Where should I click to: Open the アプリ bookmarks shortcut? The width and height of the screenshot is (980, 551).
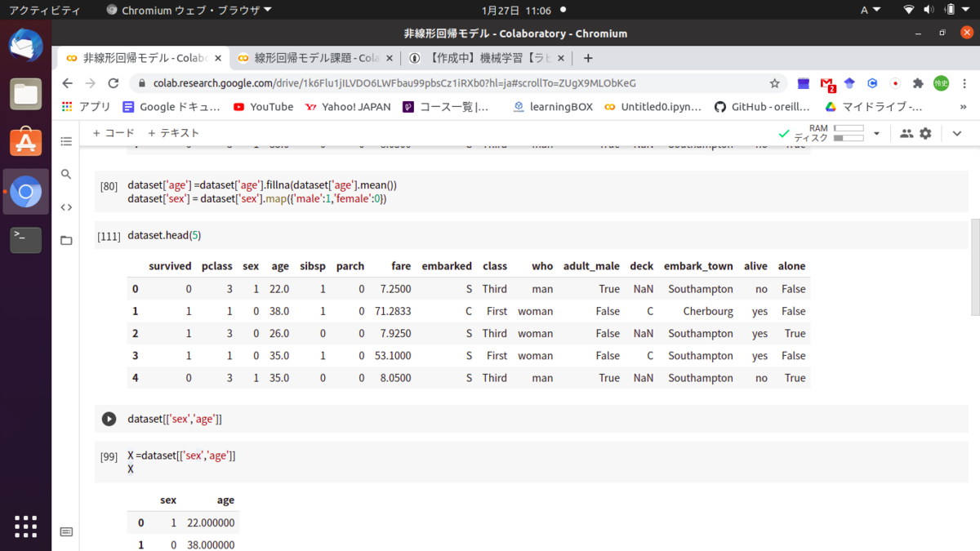(87, 107)
